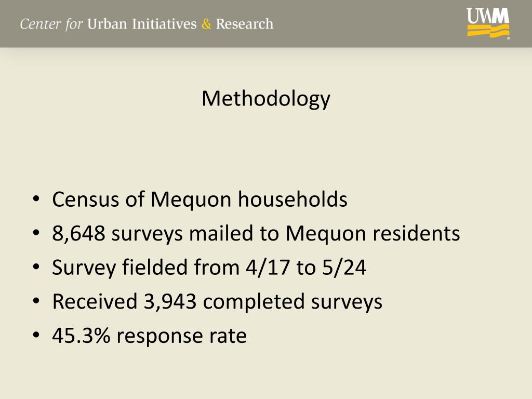Click the bullet point before Census
Image resolution: width=532 pixels, height=399 pixels.
point(36,199)
